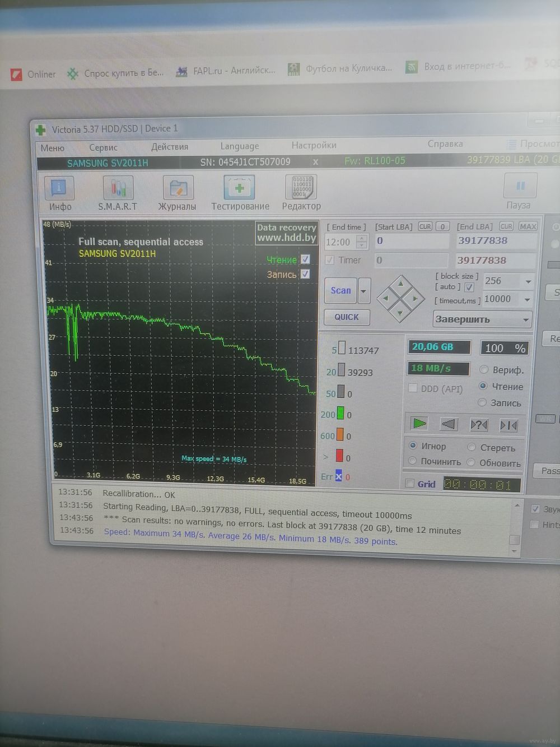Click the End LBA field showing 39177838
This screenshot has height=747, width=560.
tap(496, 241)
